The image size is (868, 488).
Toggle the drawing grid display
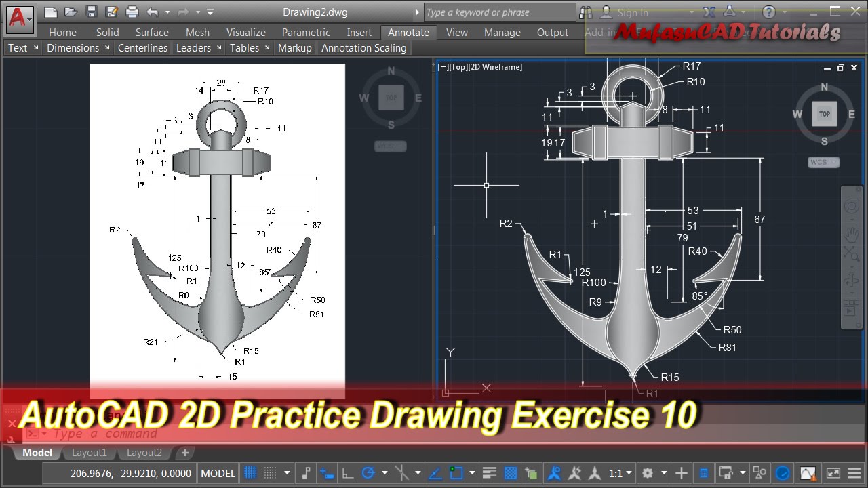(x=250, y=472)
